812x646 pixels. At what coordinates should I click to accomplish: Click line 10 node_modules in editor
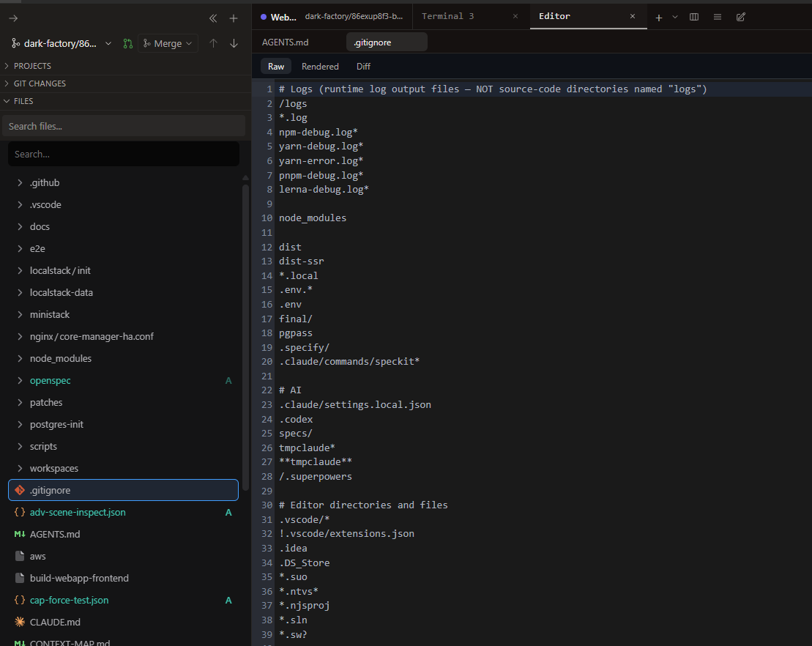(313, 218)
